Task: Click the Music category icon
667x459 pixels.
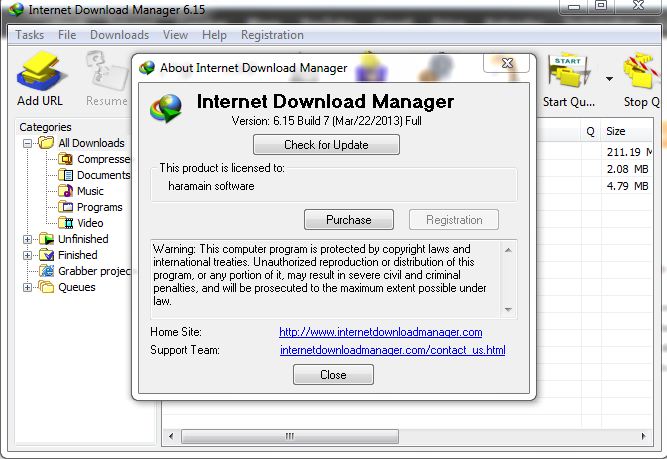Action: (x=66, y=191)
